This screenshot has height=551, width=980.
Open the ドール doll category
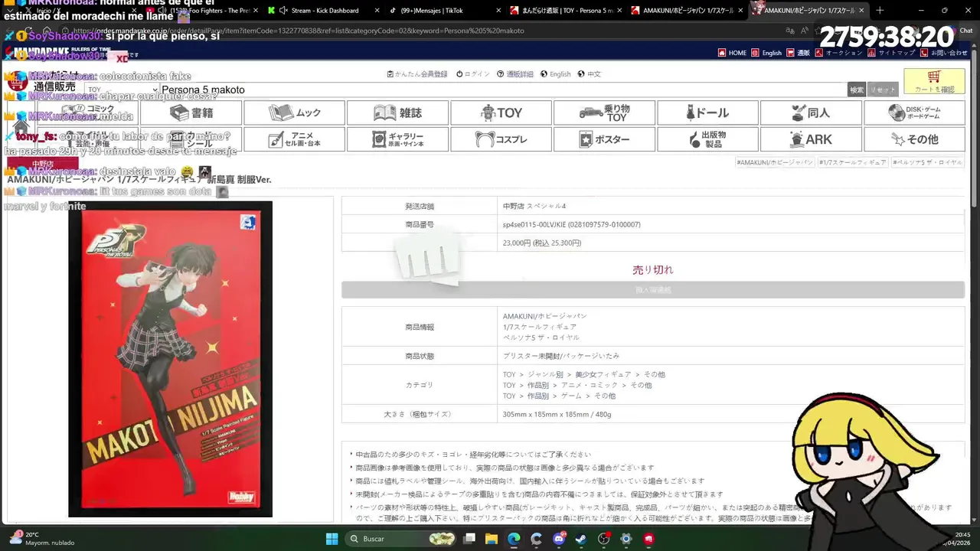coord(707,112)
